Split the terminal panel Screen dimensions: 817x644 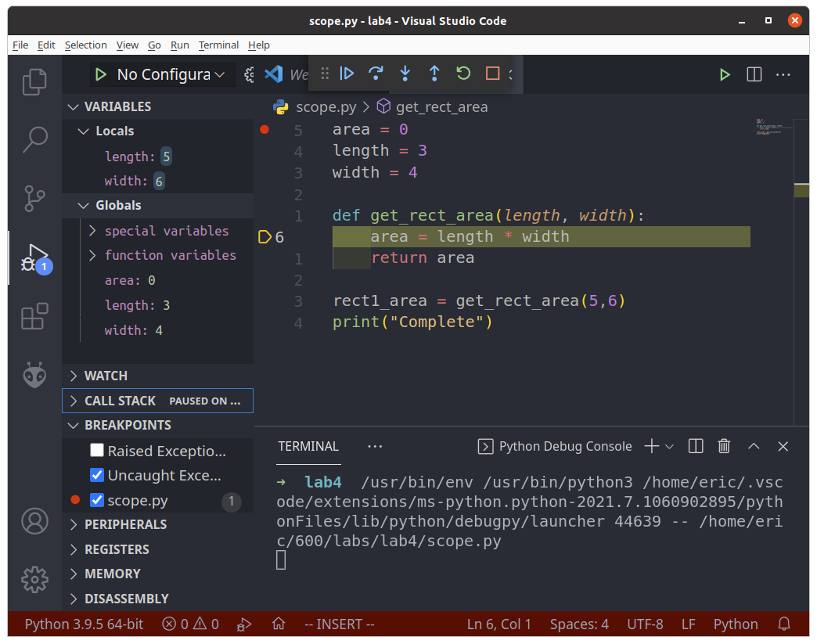point(695,446)
